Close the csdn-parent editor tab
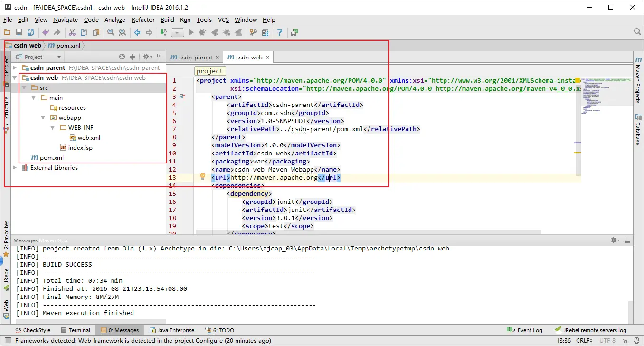The image size is (644, 346). tap(218, 58)
